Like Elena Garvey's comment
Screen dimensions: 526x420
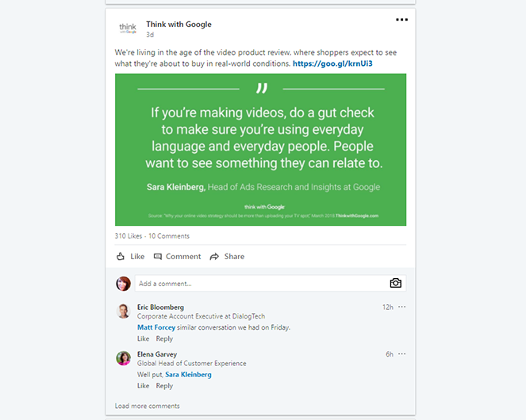pyautogui.click(x=143, y=386)
